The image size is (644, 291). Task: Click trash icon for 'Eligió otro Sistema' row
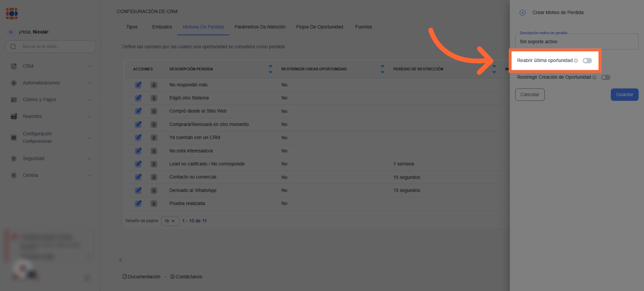point(154,98)
